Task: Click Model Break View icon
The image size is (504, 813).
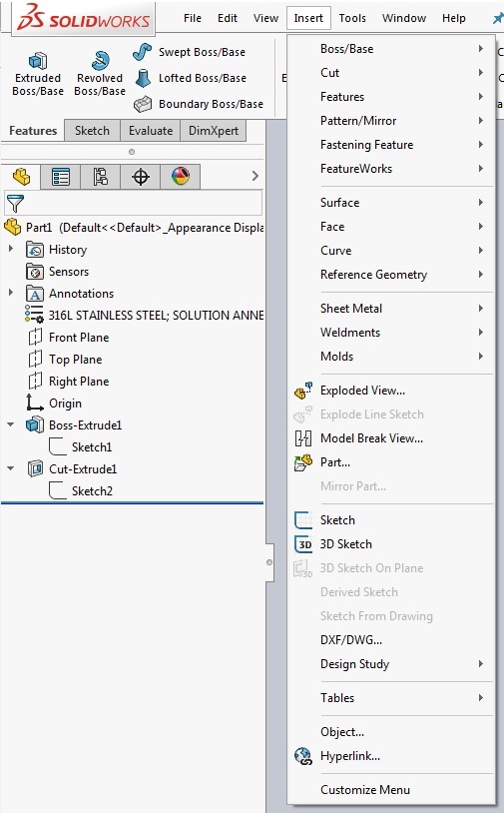Action: tap(303, 438)
